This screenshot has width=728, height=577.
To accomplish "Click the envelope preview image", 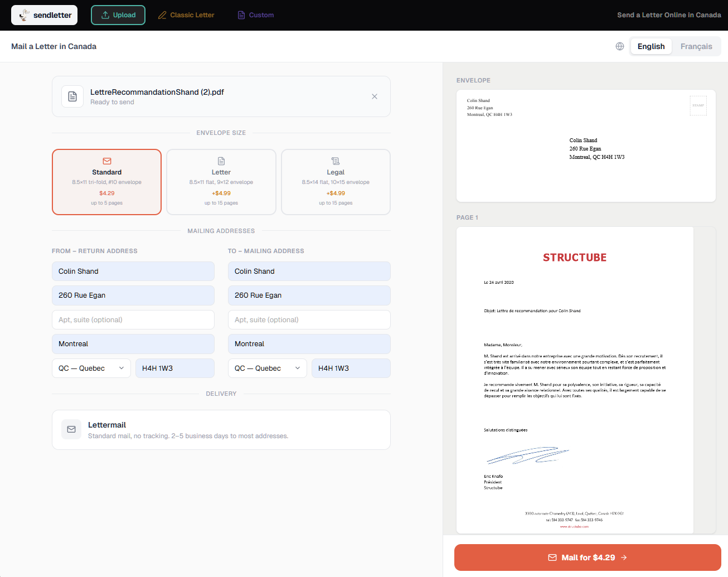I will pos(586,146).
